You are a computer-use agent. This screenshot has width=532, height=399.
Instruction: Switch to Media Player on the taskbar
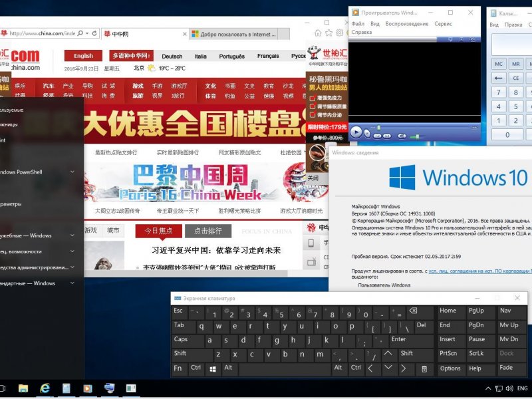[88, 388]
